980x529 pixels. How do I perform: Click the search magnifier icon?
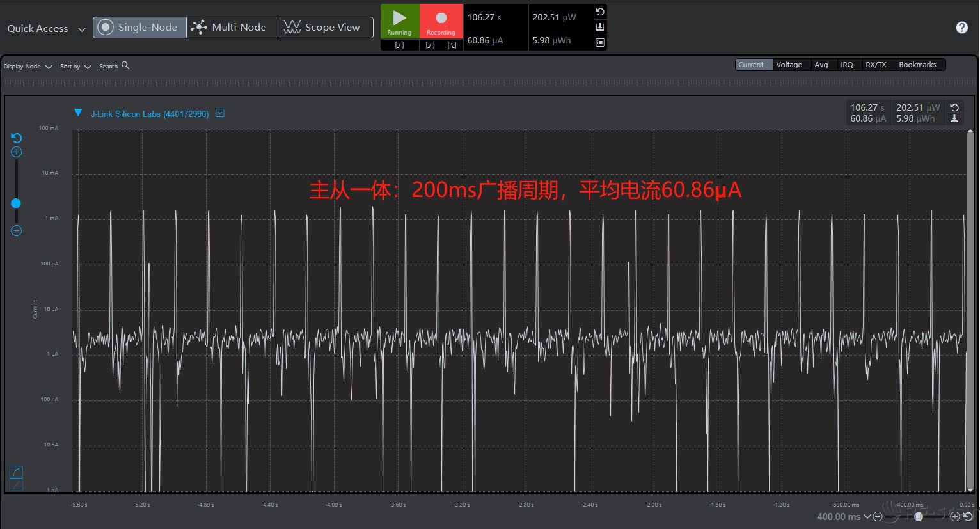click(125, 65)
